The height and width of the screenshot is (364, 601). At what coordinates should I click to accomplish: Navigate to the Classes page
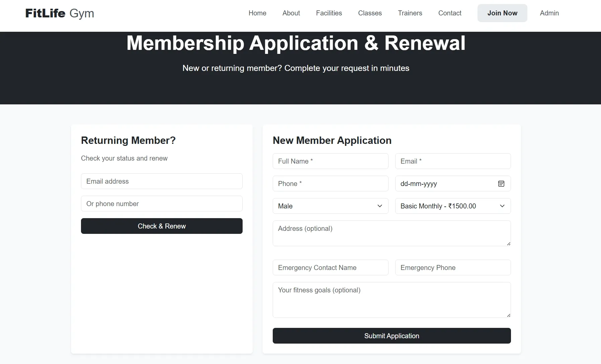(x=370, y=13)
